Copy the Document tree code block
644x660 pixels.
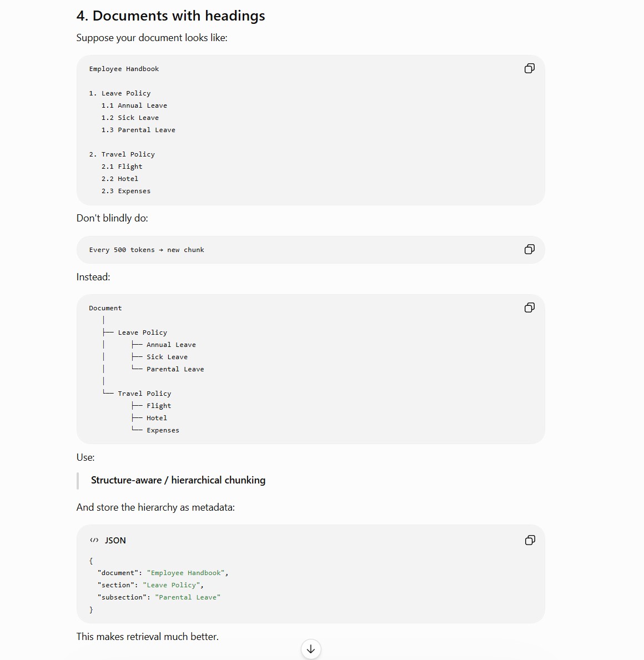pyautogui.click(x=530, y=308)
